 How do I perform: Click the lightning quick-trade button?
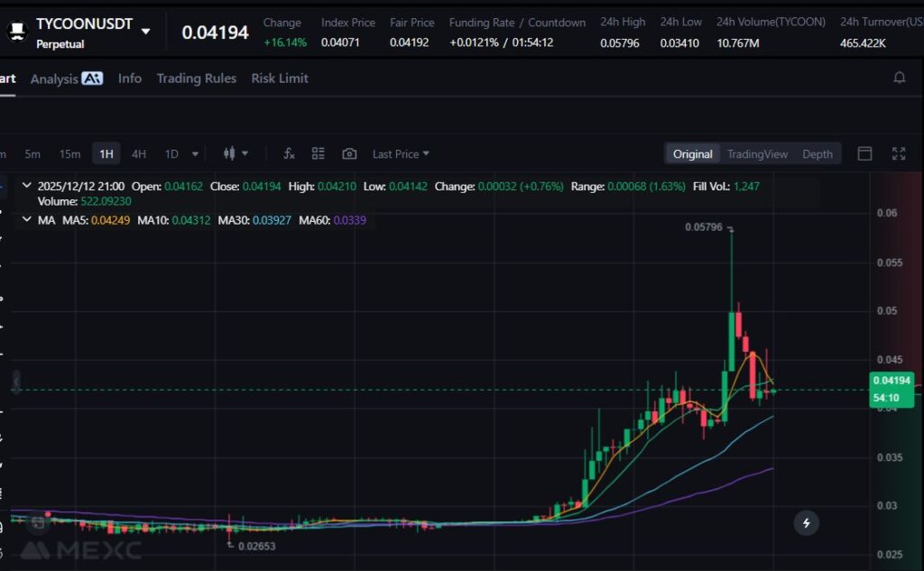(806, 522)
